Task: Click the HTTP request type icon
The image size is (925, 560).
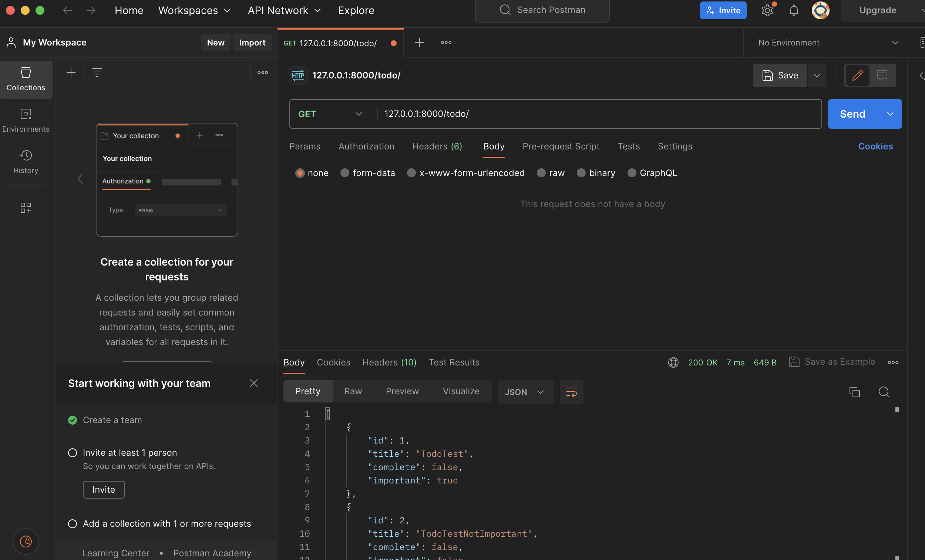Action: click(298, 75)
